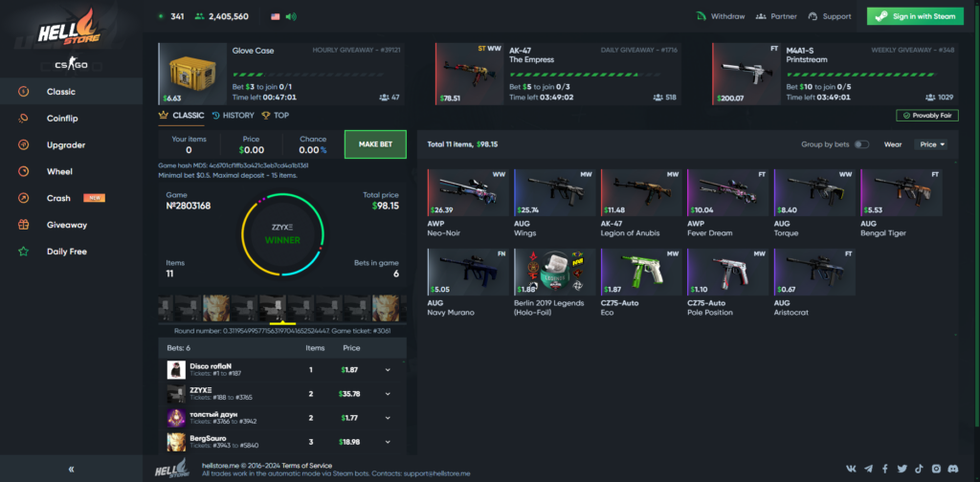Screen dimensions: 980x482
Task: Select the AUG Torque item card
Action: pos(814,204)
